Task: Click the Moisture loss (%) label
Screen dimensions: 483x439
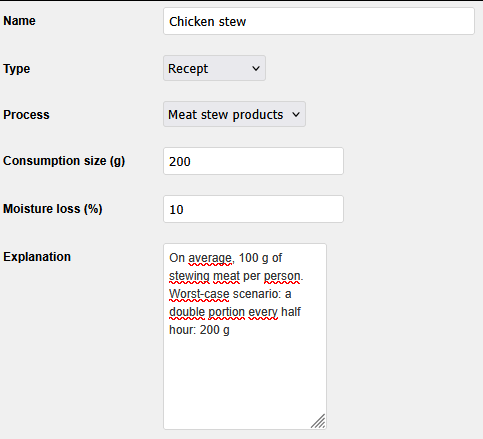Action: (53, 209)
